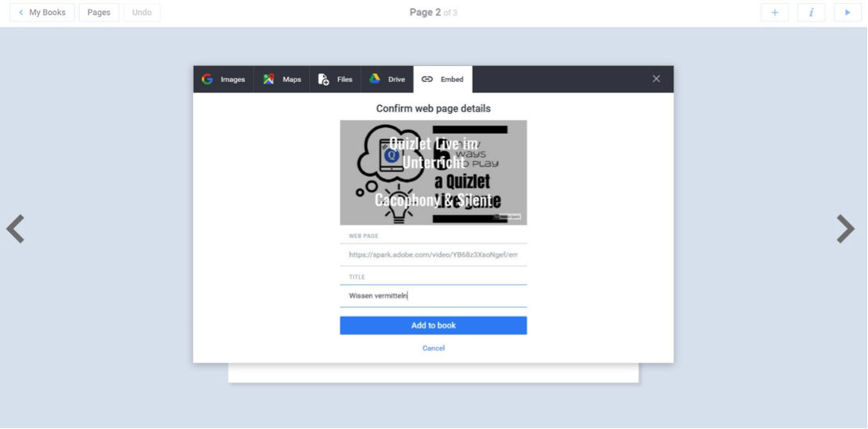868x429 pixels.
Task: Click the Confirm web page details heading
Action: (434, 108)
